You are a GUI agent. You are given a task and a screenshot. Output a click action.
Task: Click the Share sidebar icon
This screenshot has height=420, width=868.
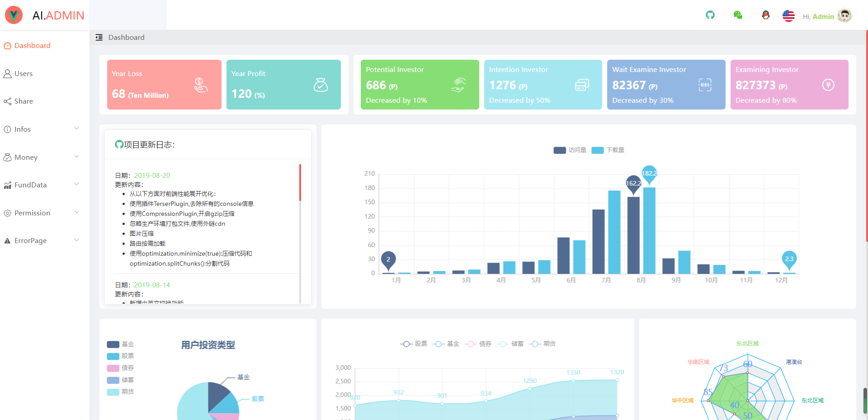coord(7,101)
